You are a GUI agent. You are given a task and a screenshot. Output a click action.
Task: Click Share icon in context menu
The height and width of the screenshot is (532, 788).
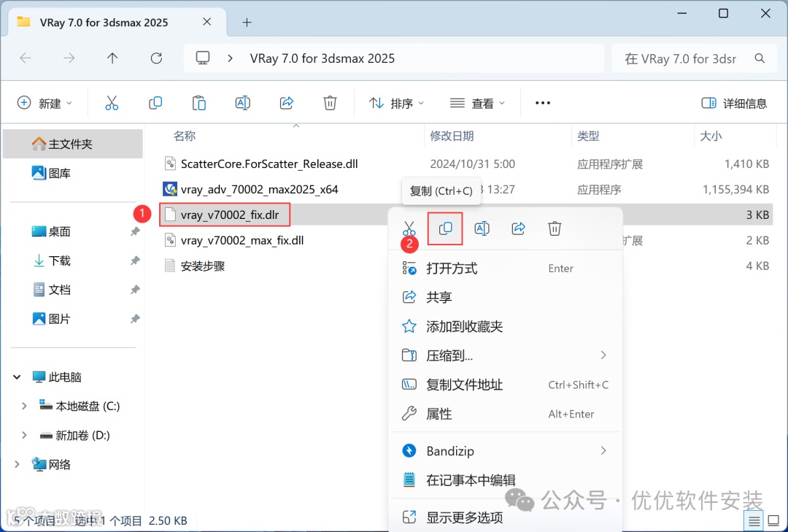tap(518, 229)
